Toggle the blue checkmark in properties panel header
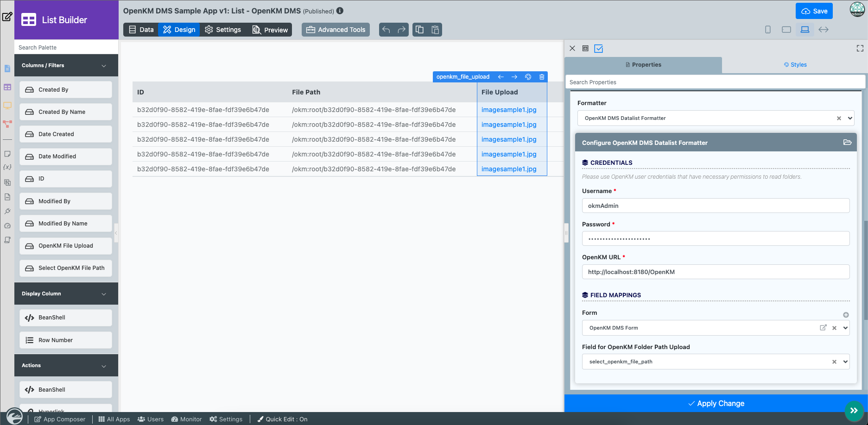Viewport: 868px width, 425px height. tap(598, 48)
